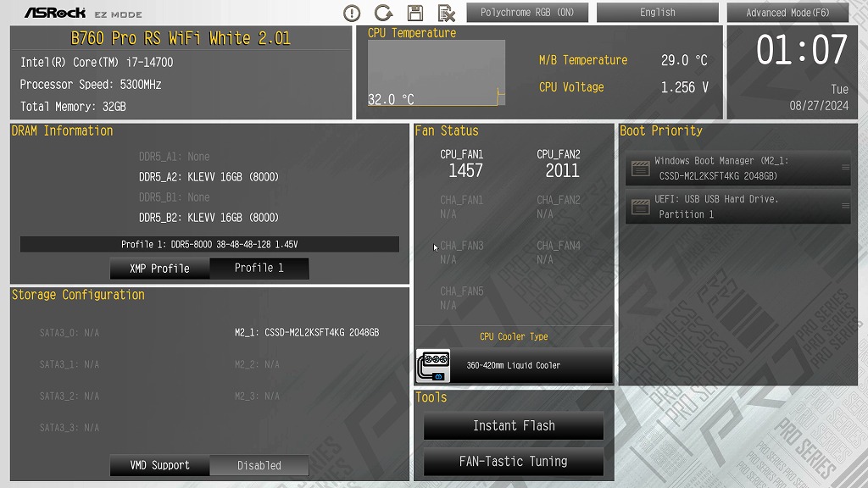Click the XMP Profile label
This screenshot has height=488, width=868.
(x=159, y=269)
